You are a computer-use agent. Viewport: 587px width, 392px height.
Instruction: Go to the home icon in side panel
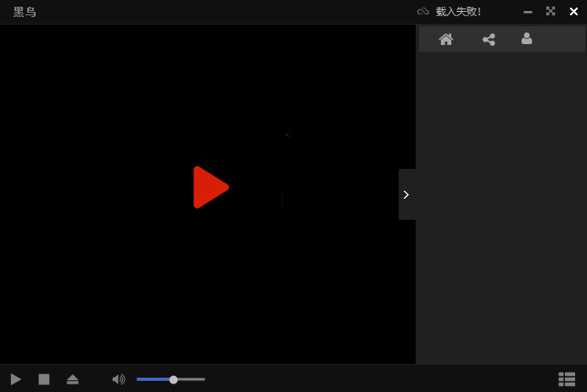pos(446,39)
